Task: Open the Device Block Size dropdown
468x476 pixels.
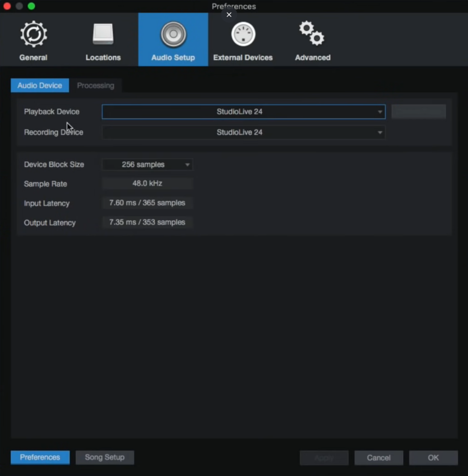Action: (x=147, y=165)
